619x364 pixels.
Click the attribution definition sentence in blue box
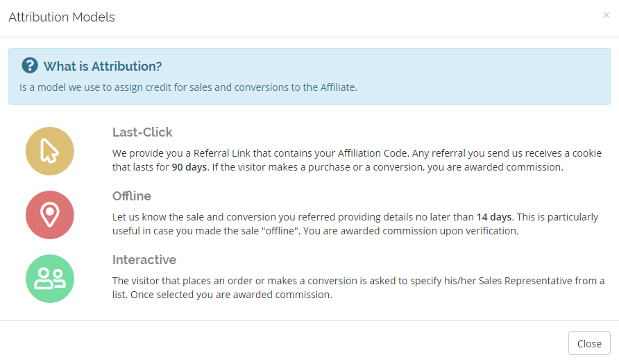click(188, 87)
